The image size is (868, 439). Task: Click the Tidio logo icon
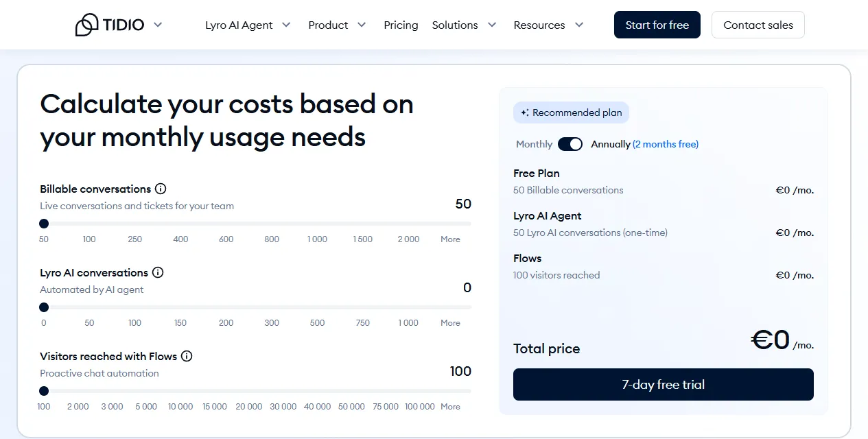pos(87,25)
